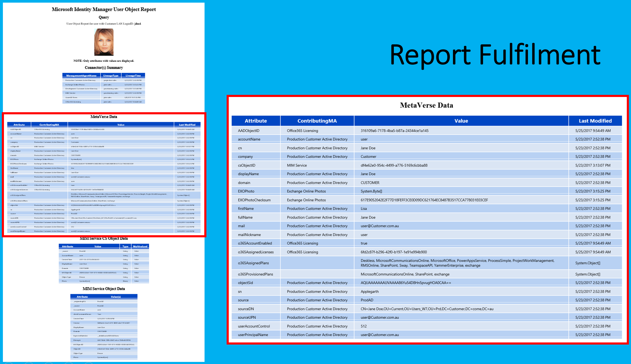The height and width of the screenshot is (364, 631).
Task: Select the csObjectID row's 'MIM Service' cell
Action: 297,165
